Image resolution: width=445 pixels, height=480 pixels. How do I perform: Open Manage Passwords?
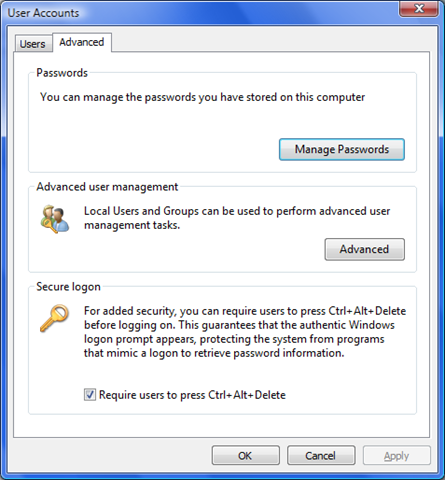point(342,149)
